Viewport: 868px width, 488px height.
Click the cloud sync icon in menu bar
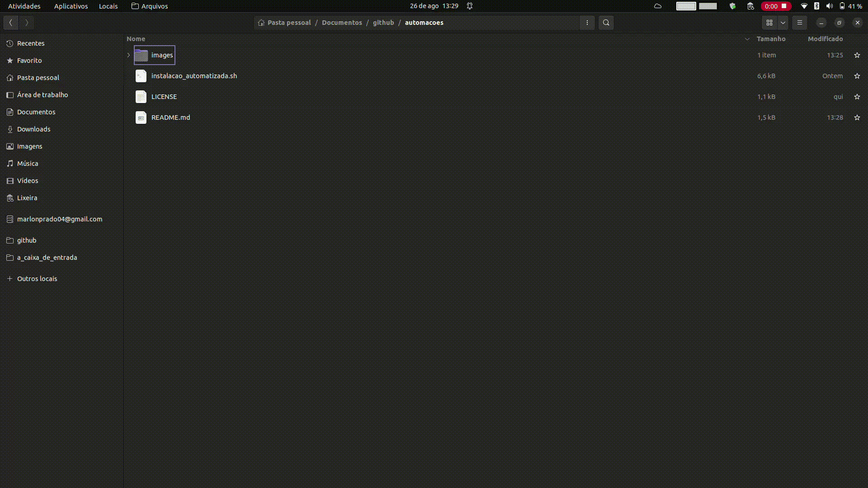[657, 6]
